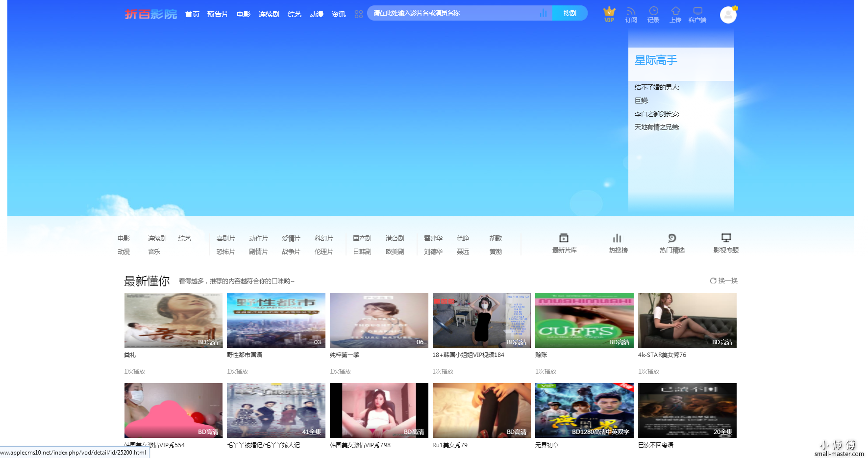Open the 热门精选 popular picks icon
Image resolution: width=868 pixels, height=458 pixels.
click(672, 238)
